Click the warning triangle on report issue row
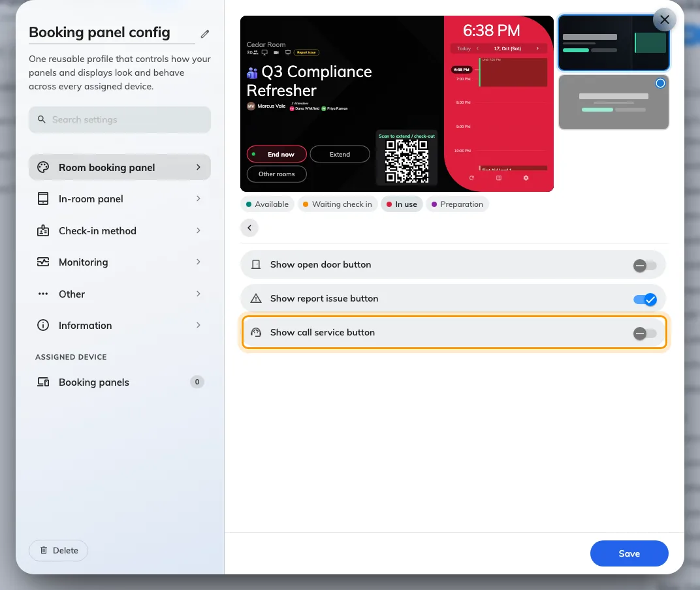 pyautogui.click(x=256, y=298)
